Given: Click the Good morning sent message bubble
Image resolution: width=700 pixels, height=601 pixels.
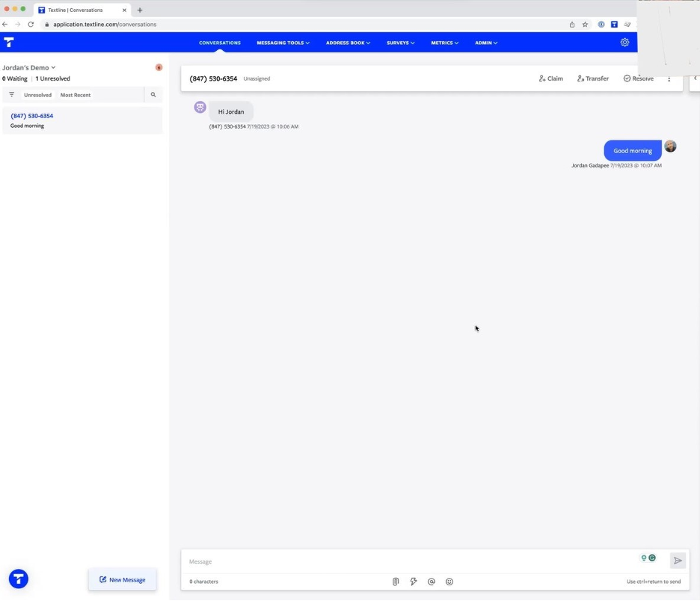Looking at the screenshot, I should [633, 151].
